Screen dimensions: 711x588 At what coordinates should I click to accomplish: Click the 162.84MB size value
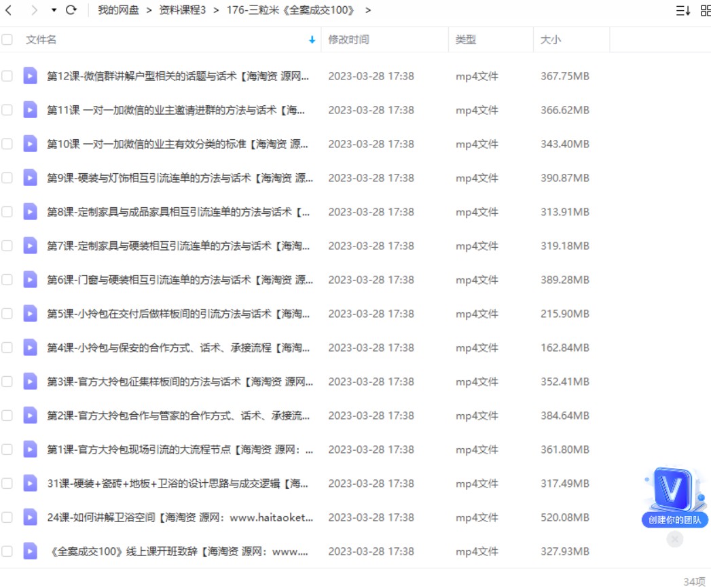(564, 348)
